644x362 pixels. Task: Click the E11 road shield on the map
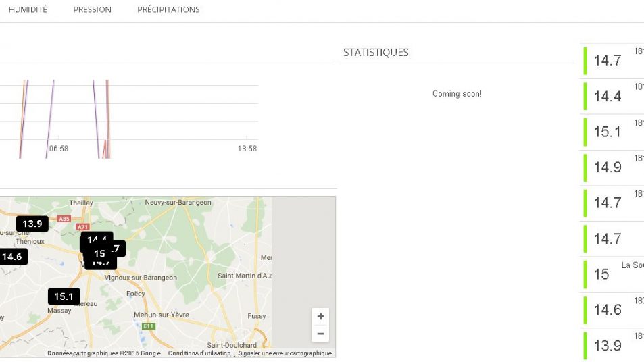pos(148,326)
